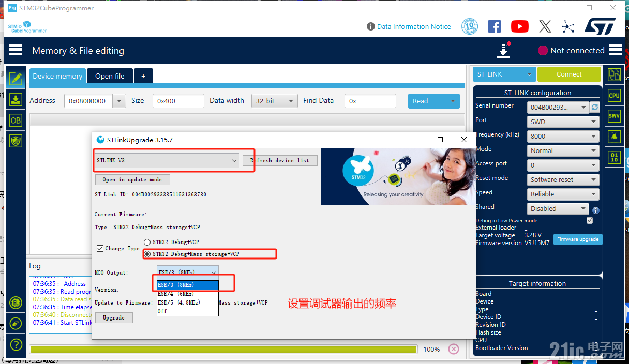This screenshot has width=629, height=364.
Task: Open the Port SWD dropdown
Action: (563, 122)
